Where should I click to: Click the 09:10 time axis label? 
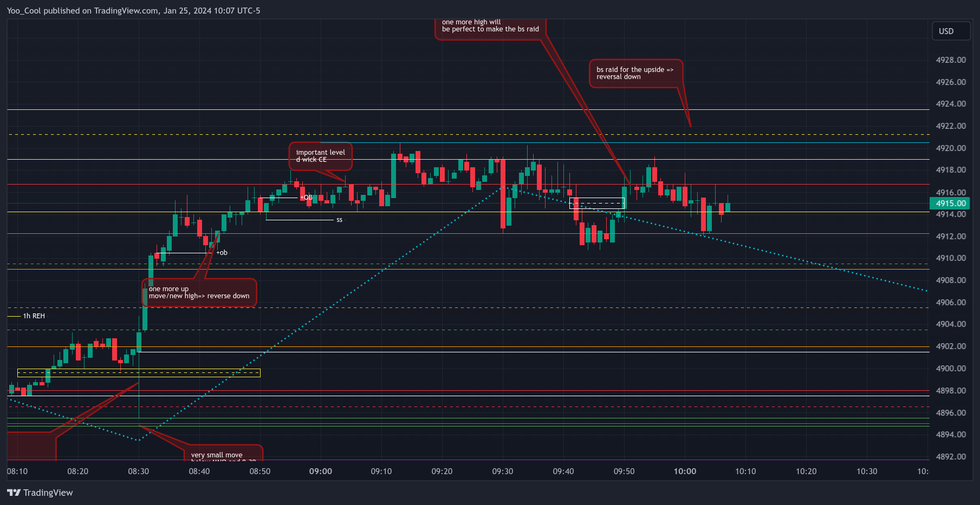coord(381,471)
